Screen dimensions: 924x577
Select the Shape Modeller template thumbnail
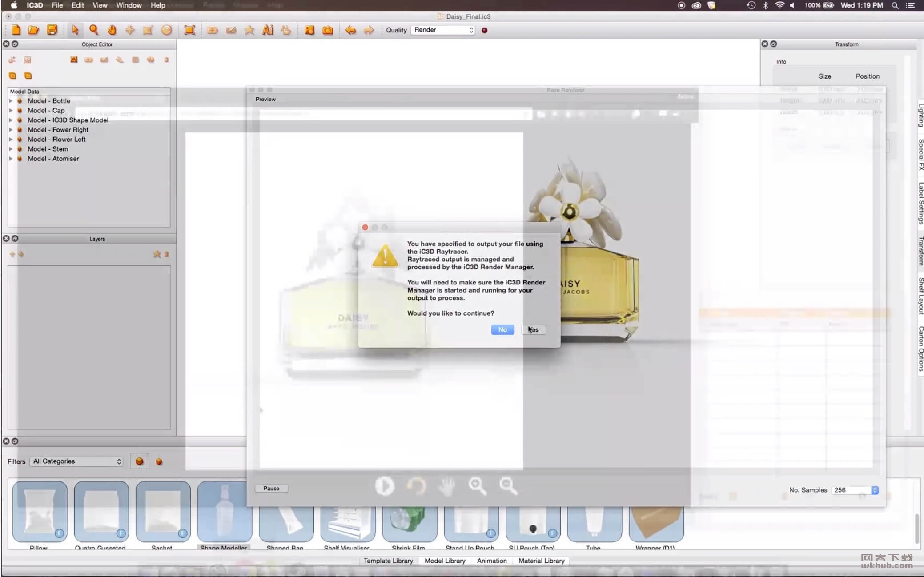pos(225,511)
